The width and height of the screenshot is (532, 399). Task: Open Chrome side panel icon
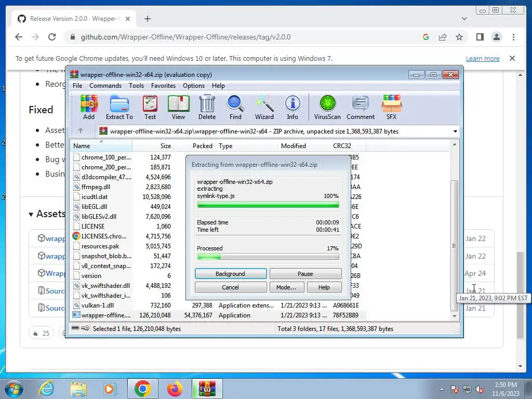pyautogui.click(x=480, y=37)
